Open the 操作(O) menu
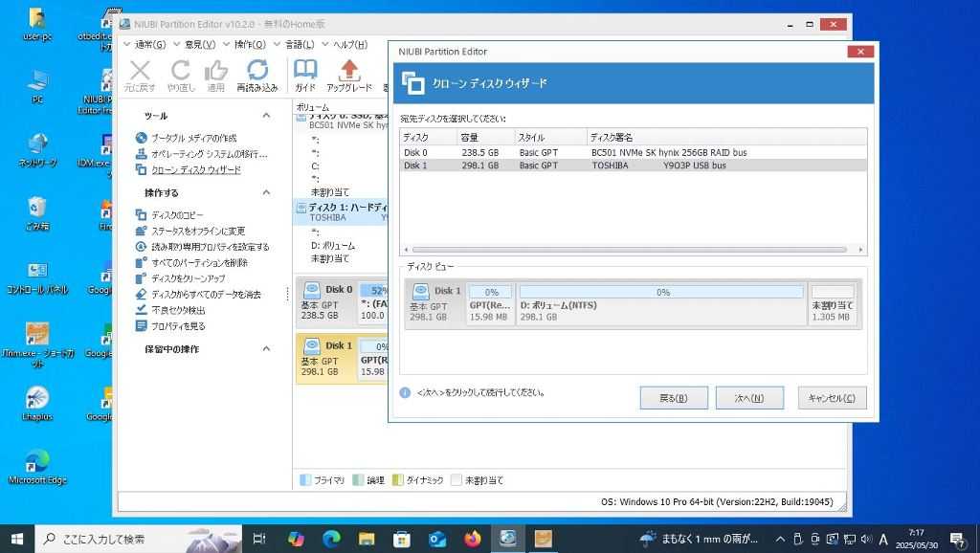The image size is (980, 553). click(x=250, y=44)
